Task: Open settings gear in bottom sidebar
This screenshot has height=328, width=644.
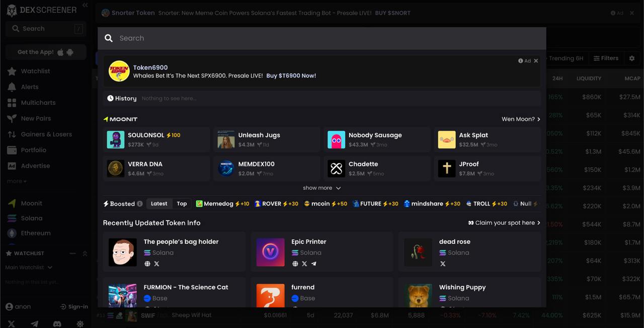Action: tap(80, 324)
